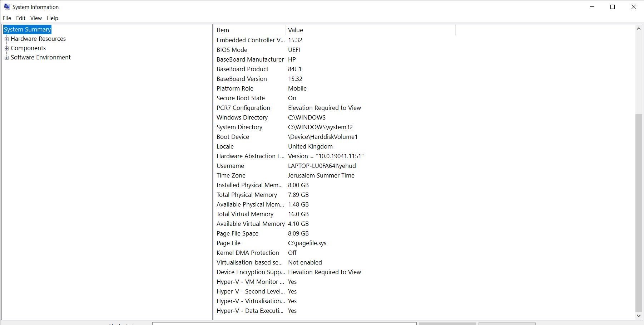Click the vertical scrollbar thumb in details pane
The image size is (644, 325).
point(639,213)
